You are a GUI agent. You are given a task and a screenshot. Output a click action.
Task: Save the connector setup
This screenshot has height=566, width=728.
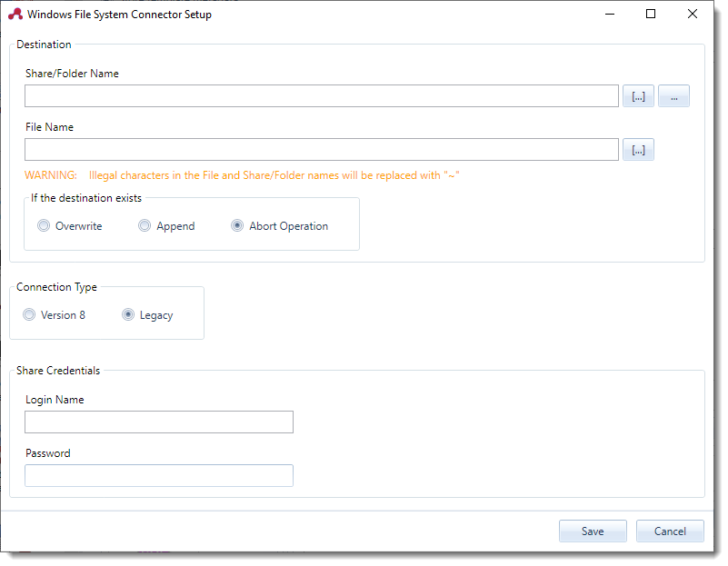pyautogui.click(x=593, y=531)
